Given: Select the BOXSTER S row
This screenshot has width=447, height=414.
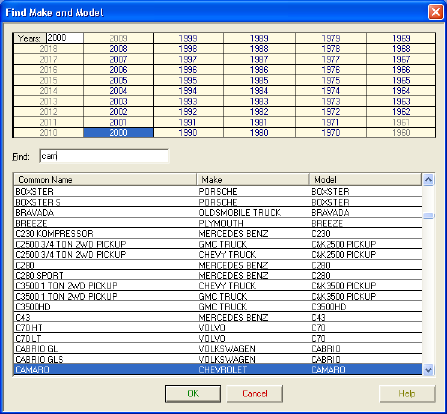Looking at the screenshot, I should click(x=218, y=202).
